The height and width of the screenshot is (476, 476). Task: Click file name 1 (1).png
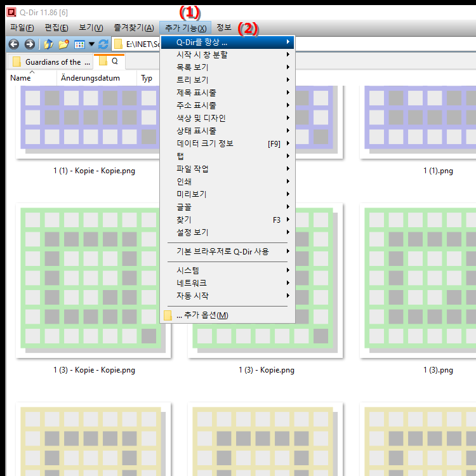pyautogui.click(x=438, y=171)
